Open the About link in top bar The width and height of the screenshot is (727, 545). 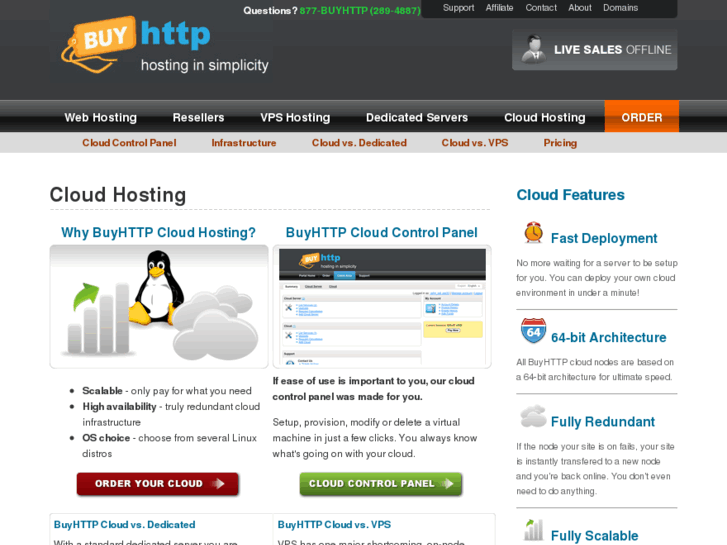pyautogui.click(x=580, y=8)
